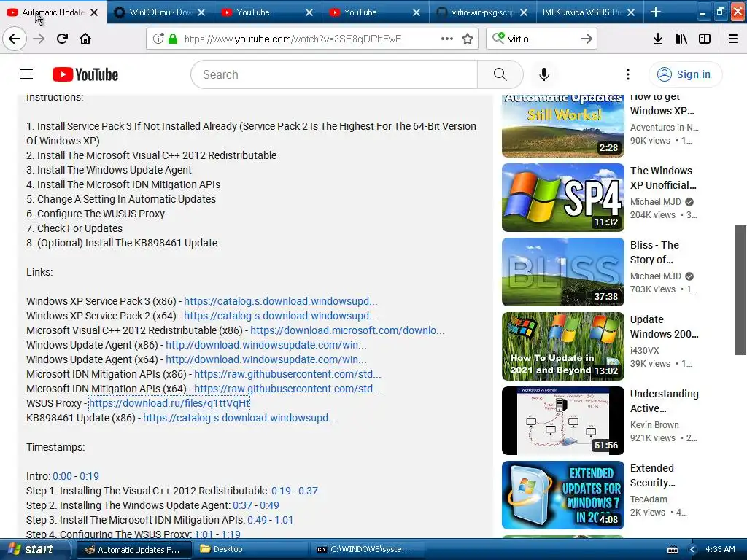This screenshot has height=560, width=747.
Task: Open YouTube guide hamburger menu
Action: [26, 74]
